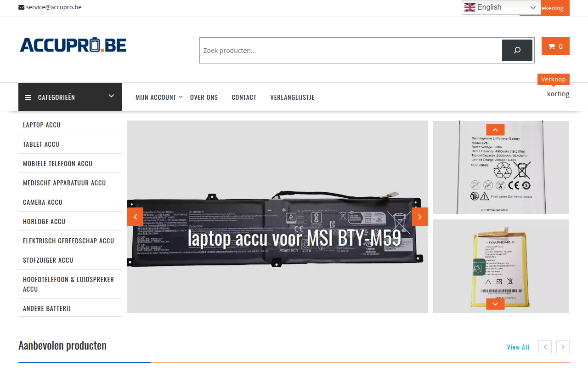Open Stofzuiger Accu category
This screenshot has width=588, height=368.
(x=70, y=260)
